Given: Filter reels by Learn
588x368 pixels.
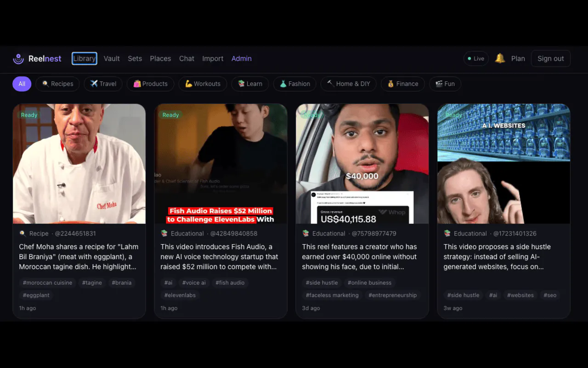Looking at the screenshot, I should [250, 84].
